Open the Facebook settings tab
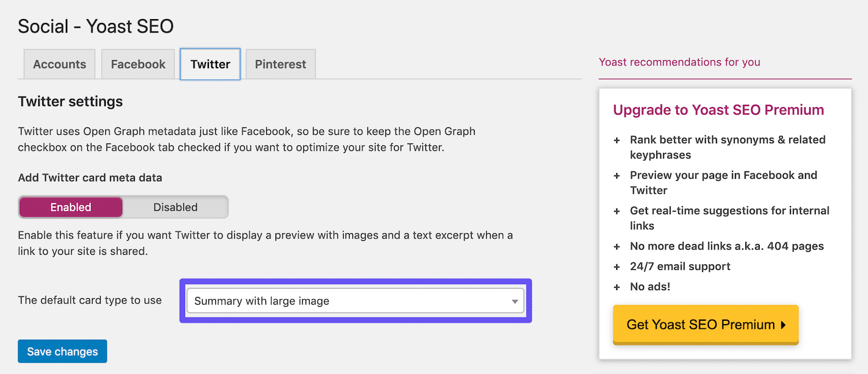Screen dimensions: 868x374 [138, 64]
